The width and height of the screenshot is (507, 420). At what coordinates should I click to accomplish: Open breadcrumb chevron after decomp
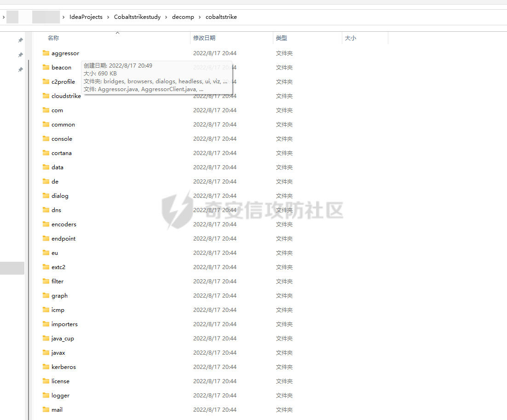200,17
